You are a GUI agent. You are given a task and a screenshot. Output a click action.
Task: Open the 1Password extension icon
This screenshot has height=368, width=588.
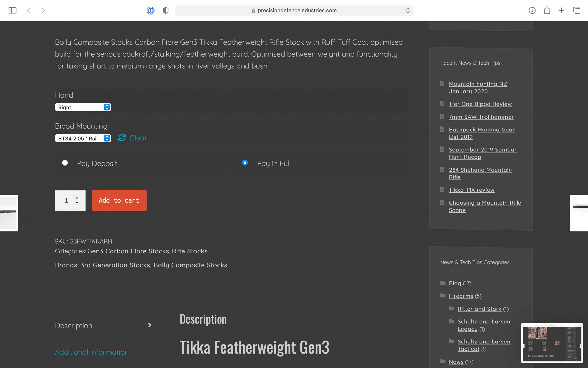[151, 10]
